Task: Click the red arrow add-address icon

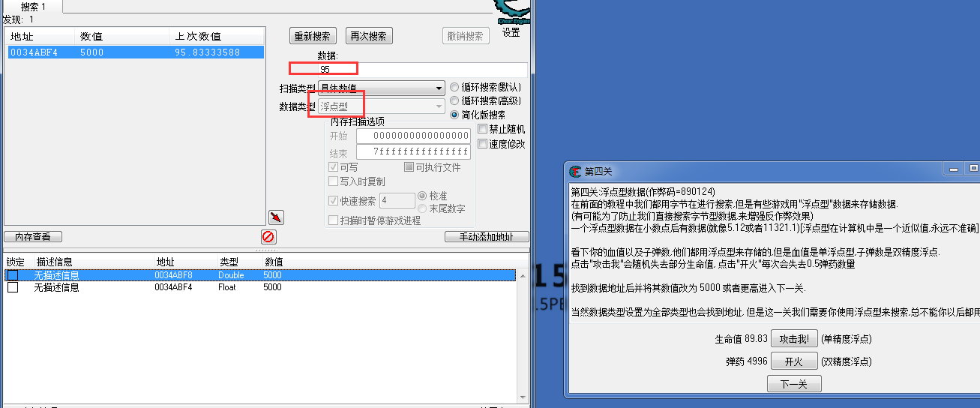Action: 276,217
